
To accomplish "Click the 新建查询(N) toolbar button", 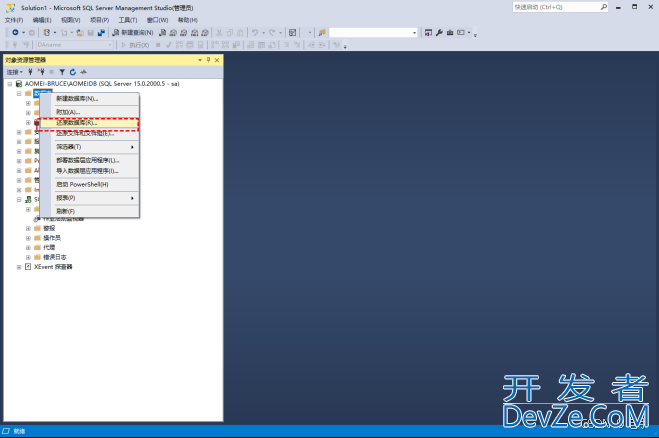I will (133, 32).
